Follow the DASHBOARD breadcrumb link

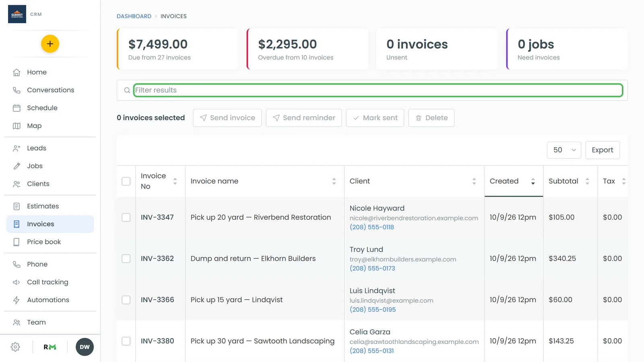134,16
